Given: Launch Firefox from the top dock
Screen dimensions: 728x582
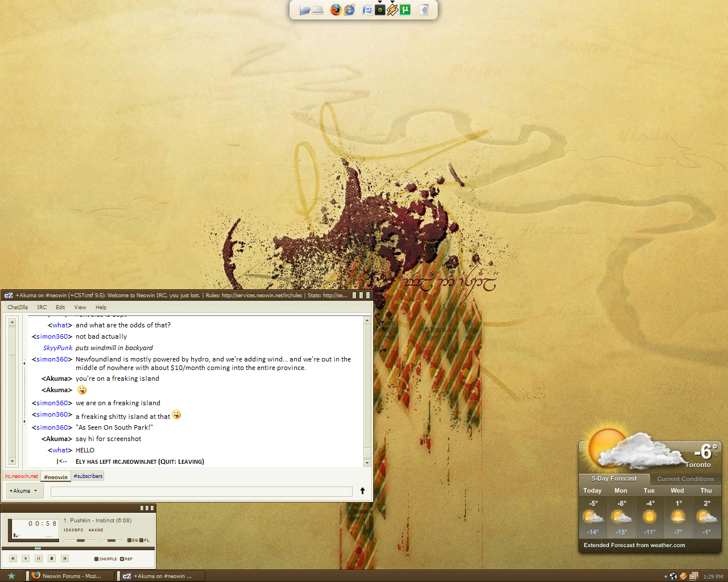Looking at the screenshot, I should point(336,10).
